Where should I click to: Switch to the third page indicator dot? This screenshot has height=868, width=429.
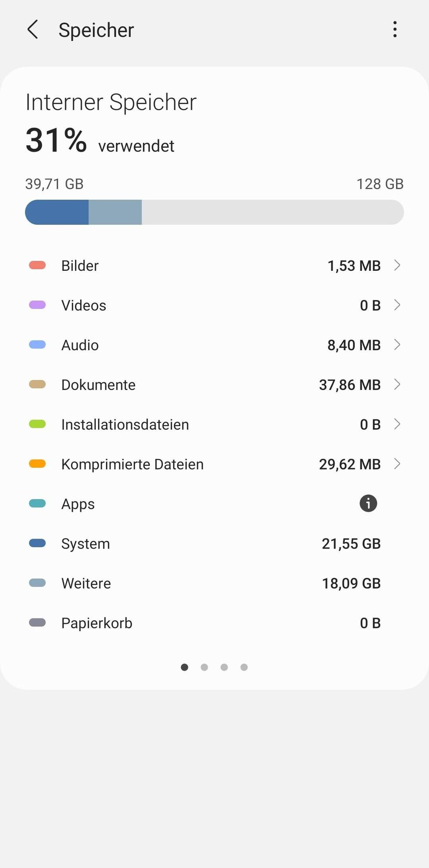point(224,667)
